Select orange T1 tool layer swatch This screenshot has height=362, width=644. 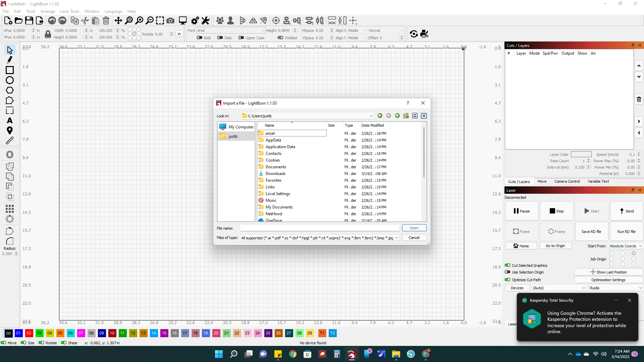tap(322, 333)
